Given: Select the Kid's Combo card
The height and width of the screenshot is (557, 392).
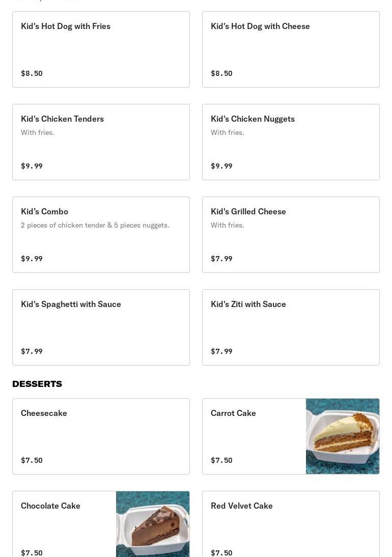Looking at the screenshot, I should click(101, 235).
